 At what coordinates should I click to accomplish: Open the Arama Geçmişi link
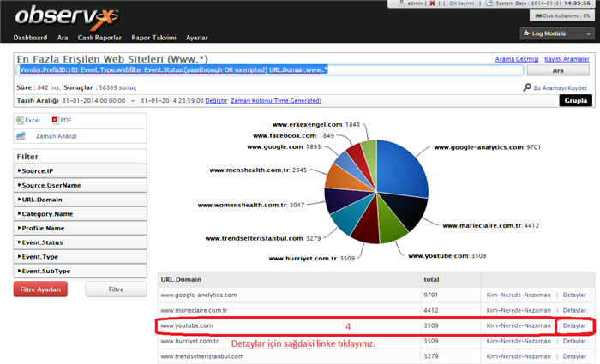coord(517,59)
